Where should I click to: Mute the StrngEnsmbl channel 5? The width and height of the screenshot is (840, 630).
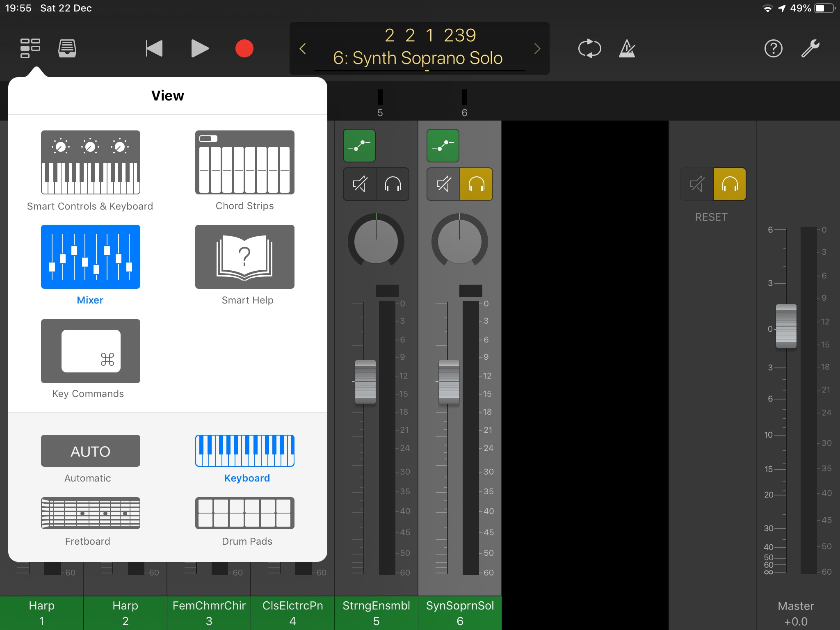(x=360, y=184)
